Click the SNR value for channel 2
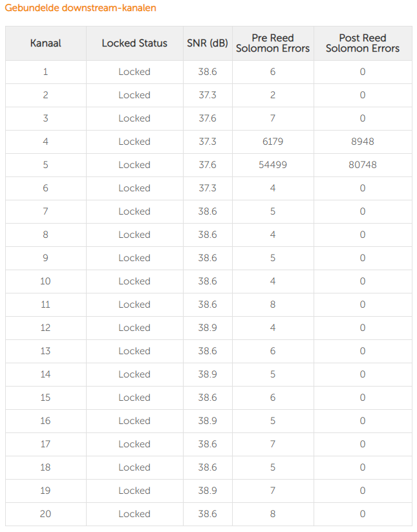The image size is (417, 532). click(x=208, y=95)
